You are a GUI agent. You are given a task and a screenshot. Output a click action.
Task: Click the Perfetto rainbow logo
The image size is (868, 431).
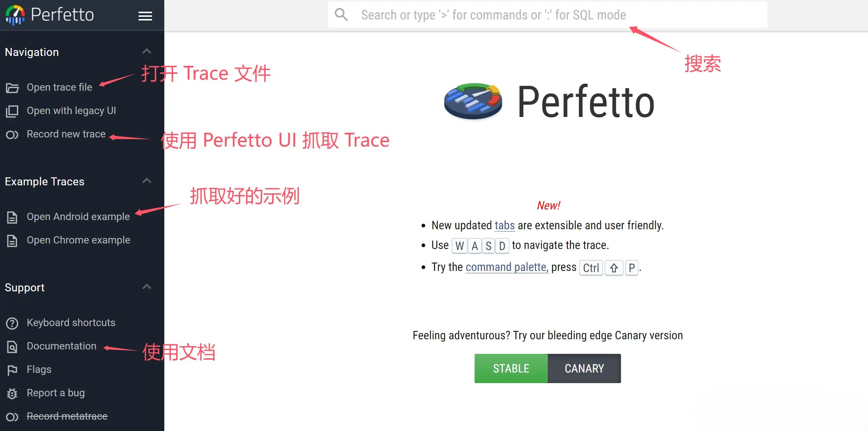click(x=15, y=15)
